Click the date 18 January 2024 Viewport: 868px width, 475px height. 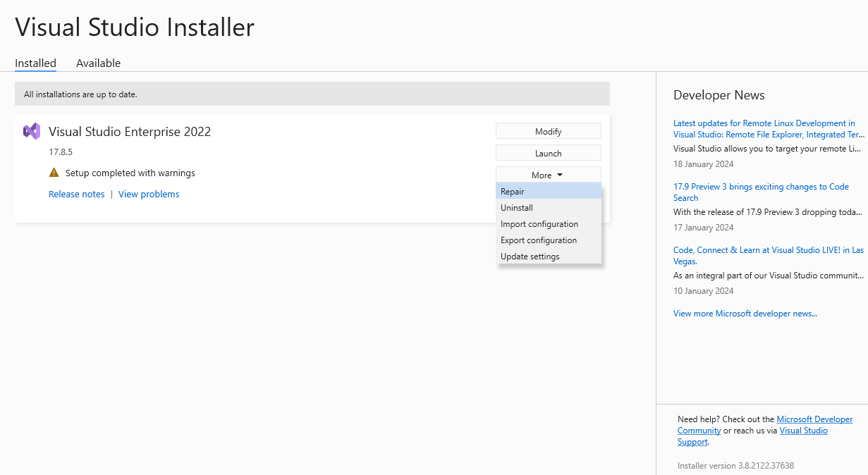coord(704,164)
